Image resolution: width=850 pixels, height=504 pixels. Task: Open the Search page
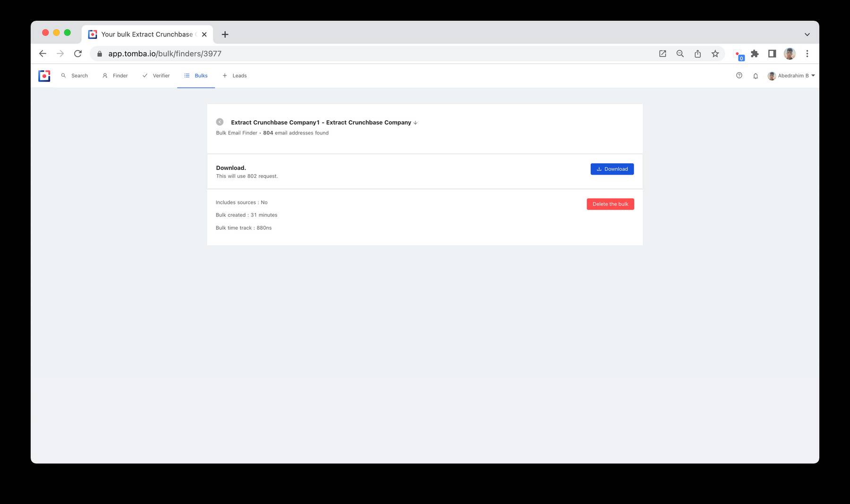click(x=74, y=76)
